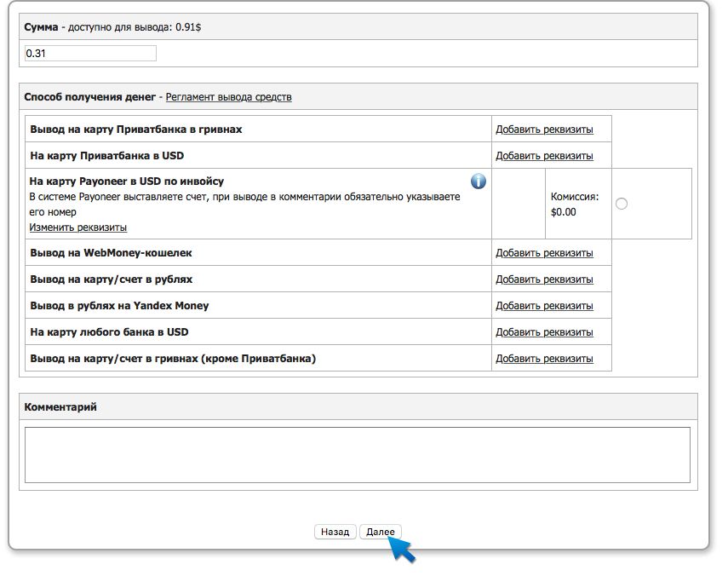This screenshot has width=728, height=576.
Task: Click the 'Сумма' header text
Action: click(x=41, y=27)
